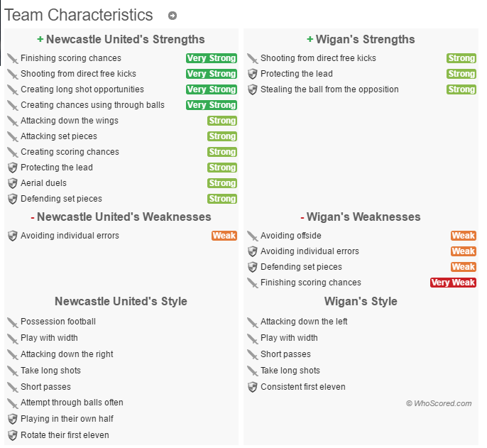
Task: Click sword icon next to Finishing scoring chances under Newcastle strengths
Action: (13, 58)
